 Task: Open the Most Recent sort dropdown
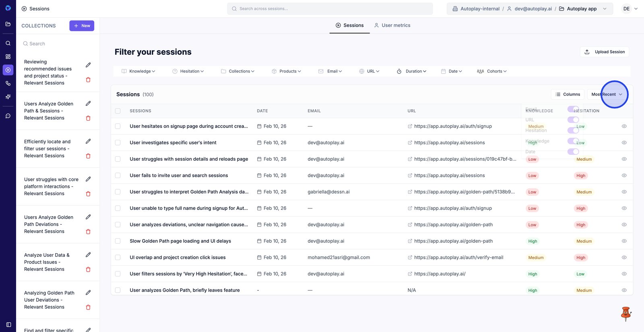(x=607, y=94)
